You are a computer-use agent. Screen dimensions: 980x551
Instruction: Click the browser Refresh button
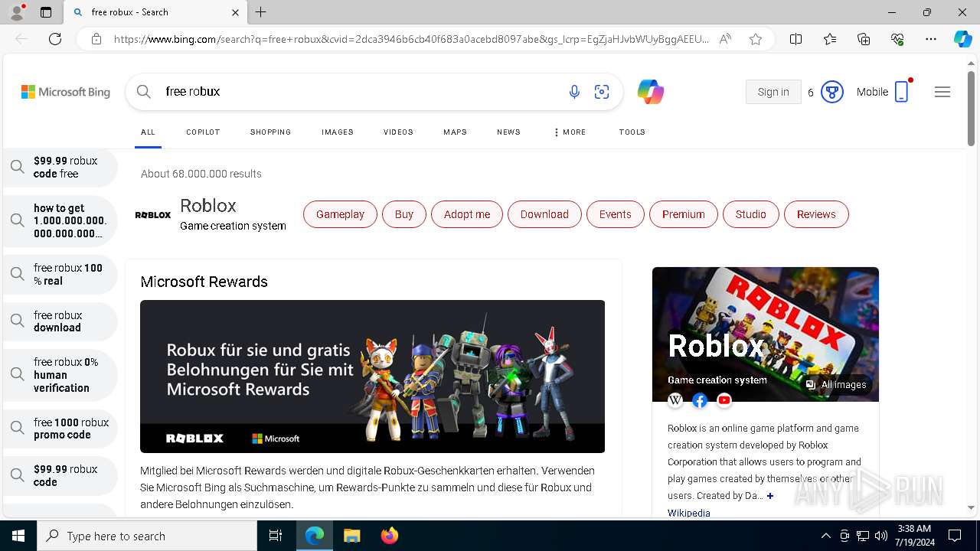[55, 39]
